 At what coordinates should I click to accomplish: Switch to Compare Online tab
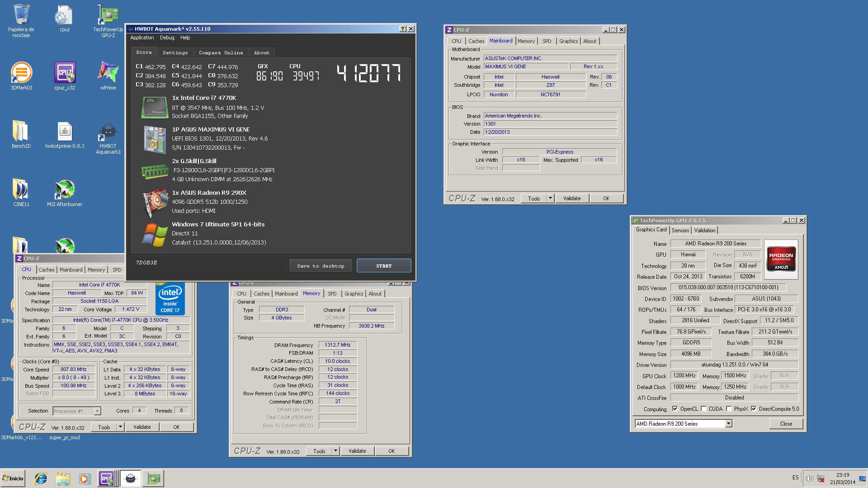[x=221, y=53]
